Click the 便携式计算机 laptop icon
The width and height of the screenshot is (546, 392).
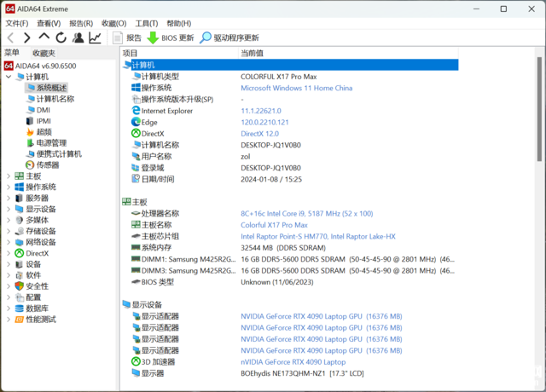coord(30,154)
